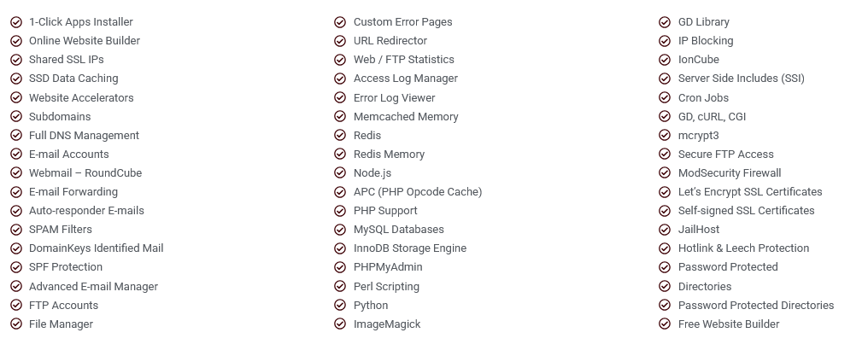868x356 pixels.
Task: Click the Hotlink & Leech Protection label
Action: click(x=743, y=248)
